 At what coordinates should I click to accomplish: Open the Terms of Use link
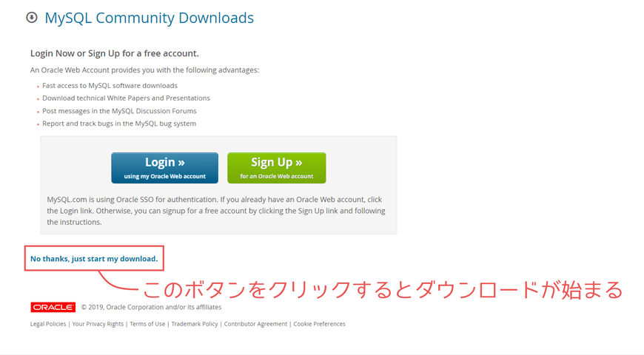tap(147, 324)
